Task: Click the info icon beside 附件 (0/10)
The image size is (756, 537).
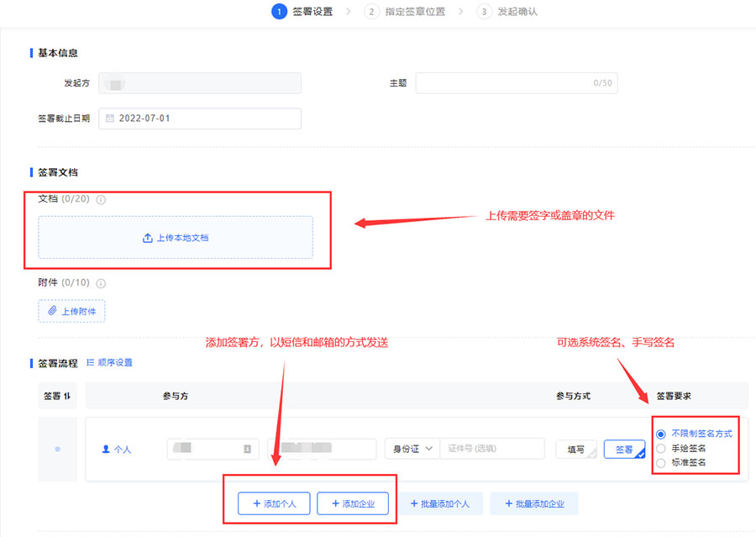Action: point(101,283)
